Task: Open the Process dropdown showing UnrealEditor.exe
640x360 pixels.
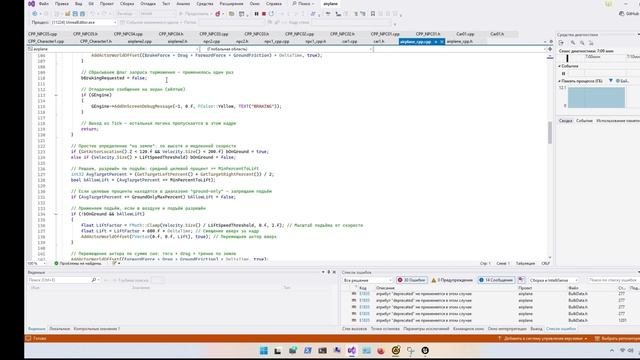Action: [x=84, y=22]
